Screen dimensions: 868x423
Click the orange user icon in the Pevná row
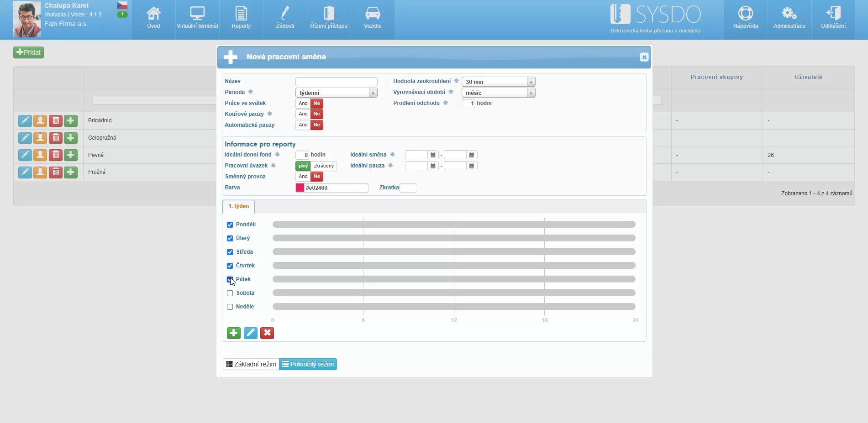40,155
